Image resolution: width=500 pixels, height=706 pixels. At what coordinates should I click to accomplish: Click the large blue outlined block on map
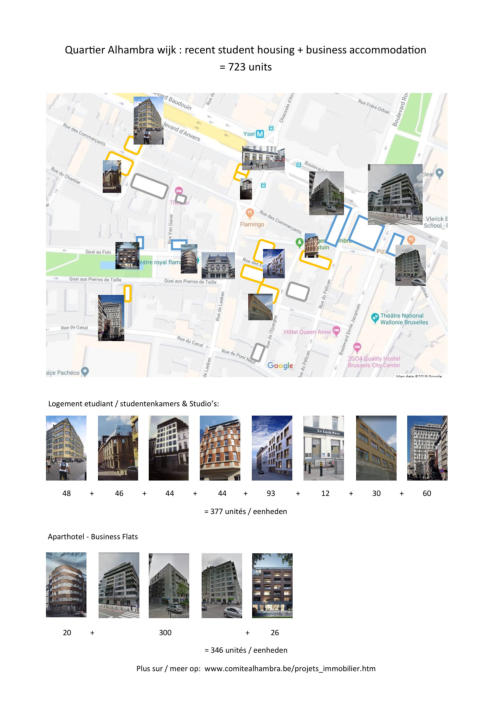pos(366,233)
